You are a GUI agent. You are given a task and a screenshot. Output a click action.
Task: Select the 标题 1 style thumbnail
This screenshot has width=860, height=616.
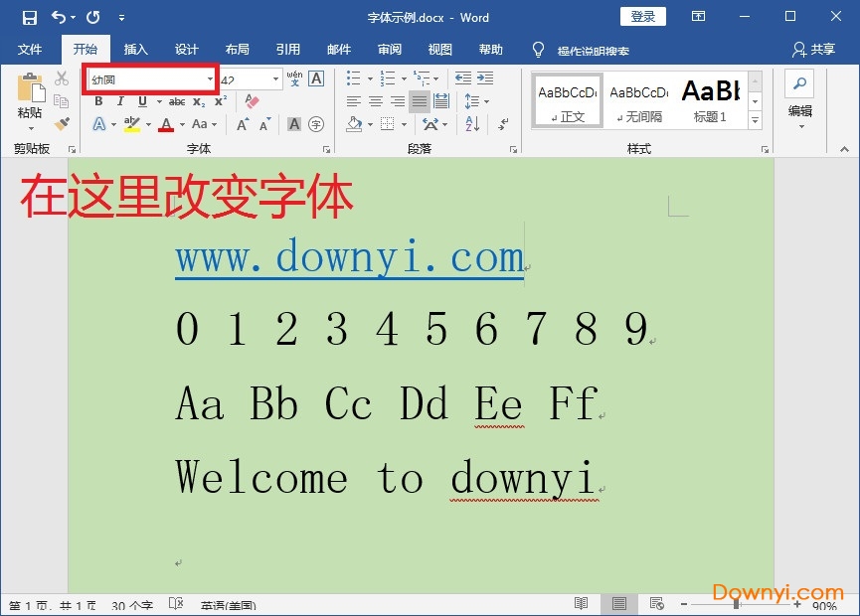710,100
